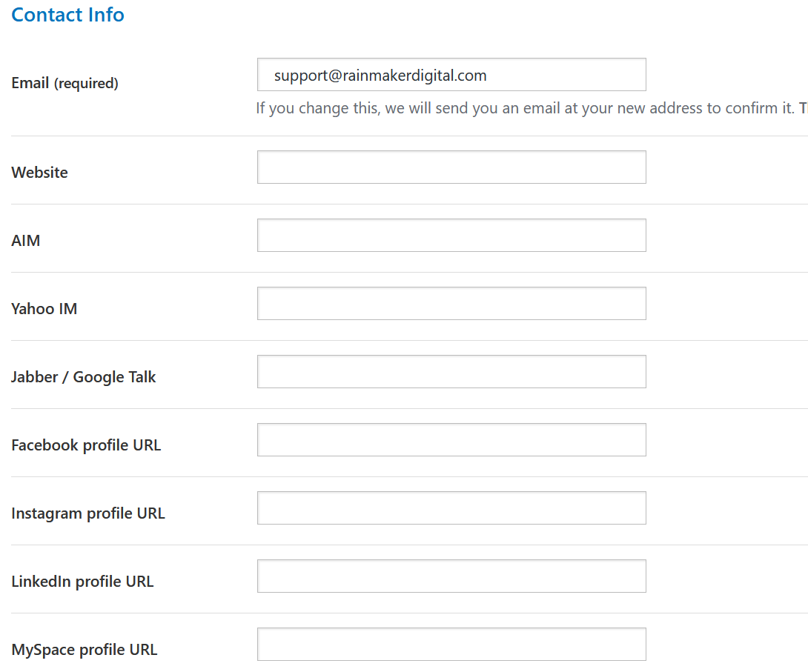808x672 pixels.
Task: Click the Facebook profile URL label
Action: [86, 445]
